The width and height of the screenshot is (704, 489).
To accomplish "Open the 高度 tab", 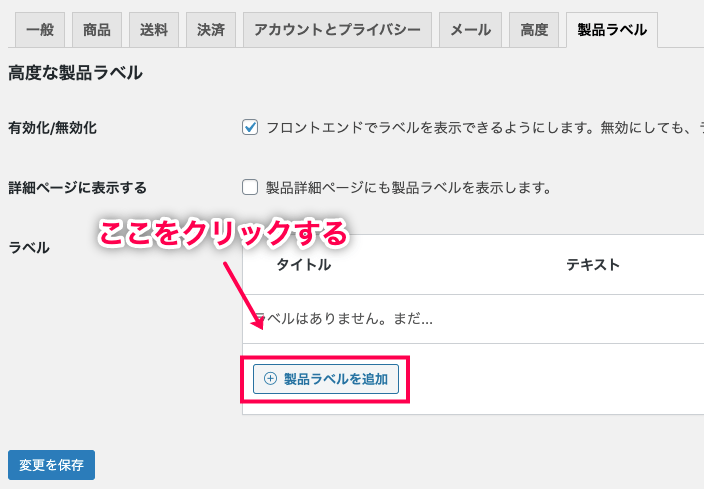I will (x=534, y=30).
